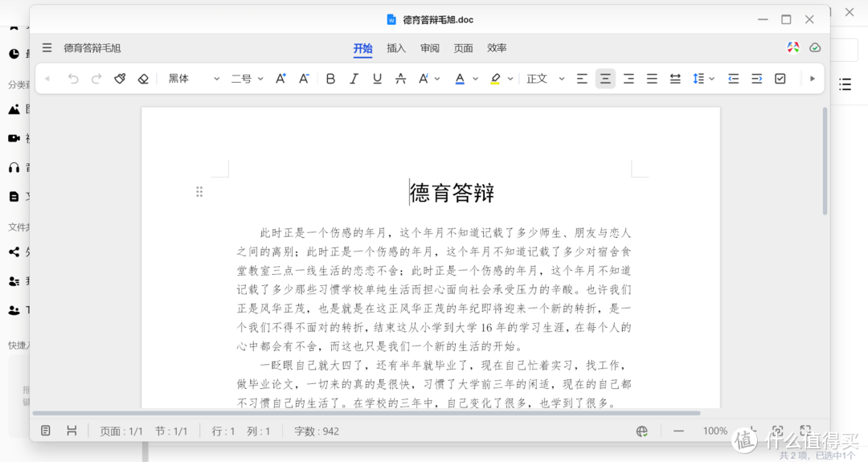Show more toolbar items with right arrow
Screen dimensions: 868x462
[x=813, y=79]
